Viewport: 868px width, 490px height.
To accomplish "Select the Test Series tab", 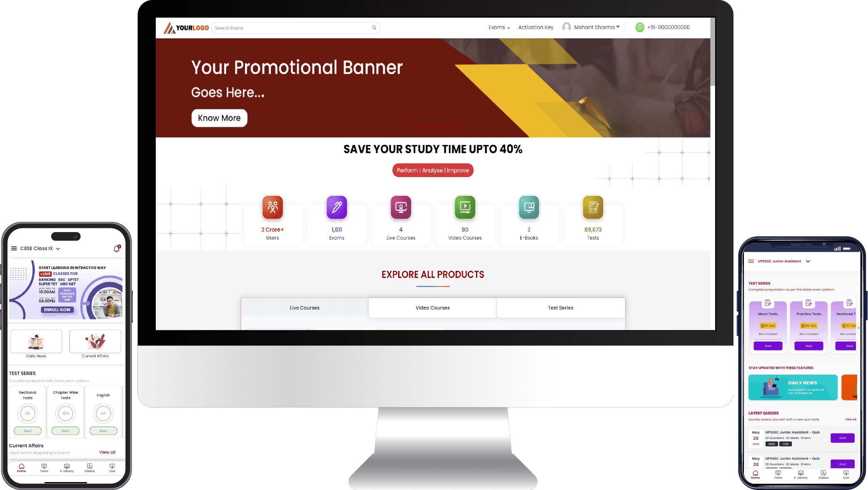I will (560, 307).
